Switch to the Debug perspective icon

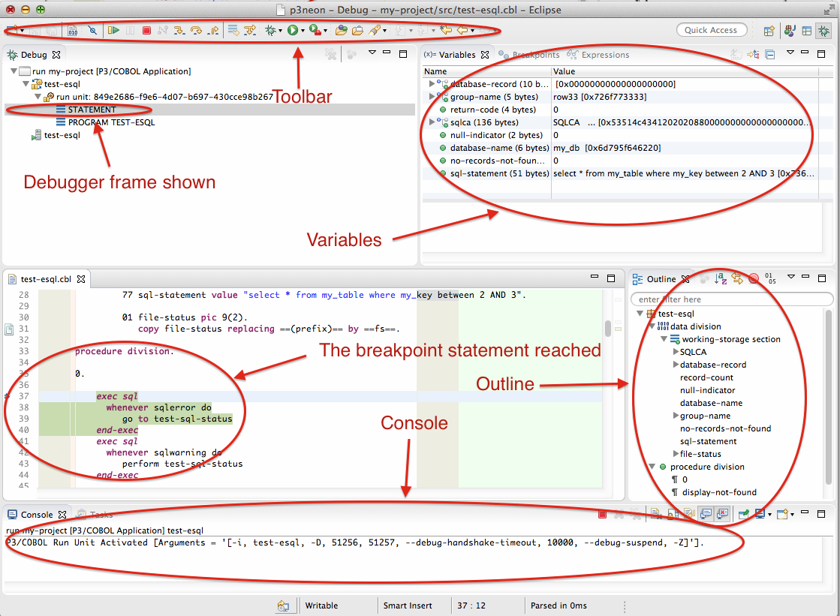(823, 31)
